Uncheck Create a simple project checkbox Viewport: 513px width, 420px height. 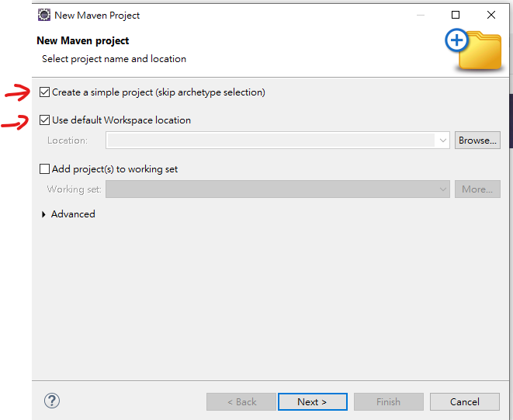click(44, 92)
